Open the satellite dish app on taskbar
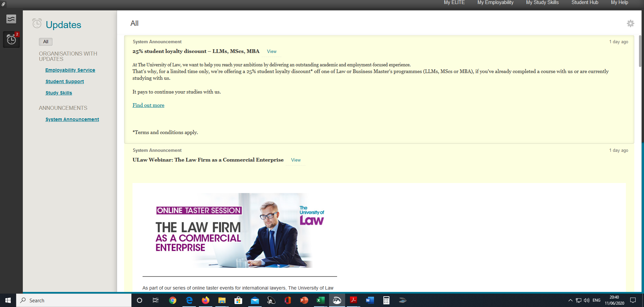Image resolution: width=644 pixels, height=307 pixels. [271, 300]
